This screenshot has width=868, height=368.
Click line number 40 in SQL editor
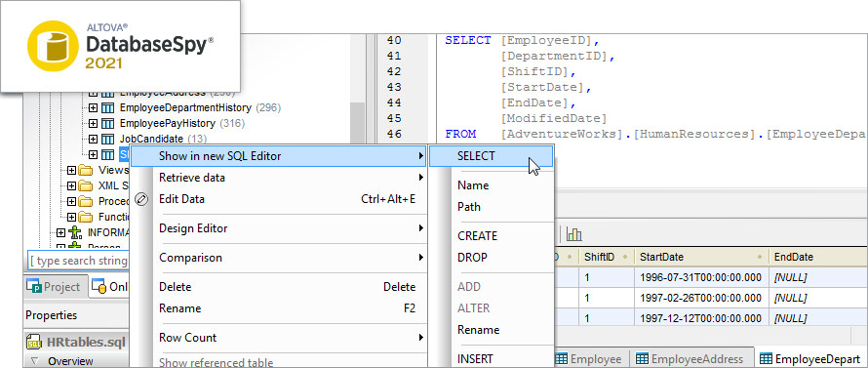(x=395, y=40)
